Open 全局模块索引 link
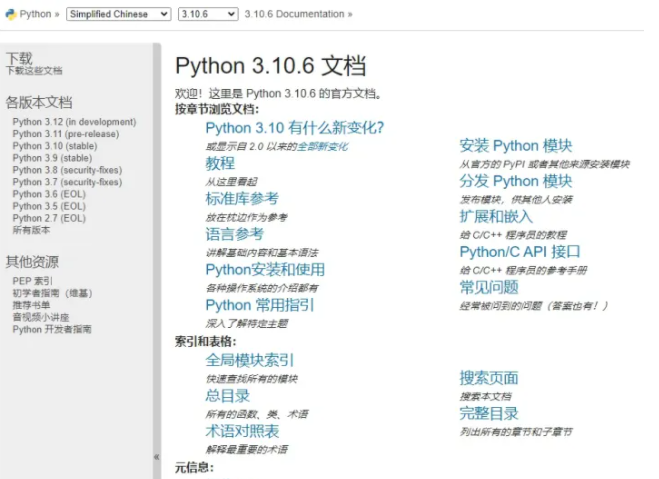This screenshot has height=479, width=659. (250, 361)
